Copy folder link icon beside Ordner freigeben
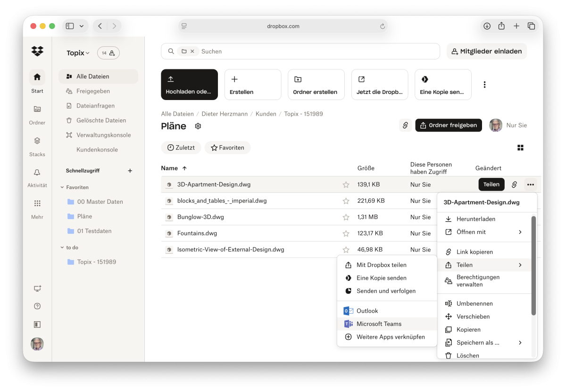 (x=405, y=125)
